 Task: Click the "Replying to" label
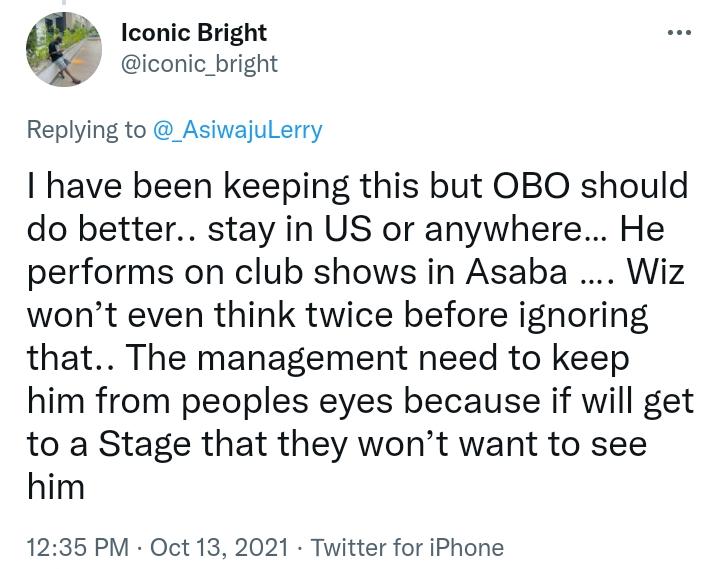pos(87,130)
